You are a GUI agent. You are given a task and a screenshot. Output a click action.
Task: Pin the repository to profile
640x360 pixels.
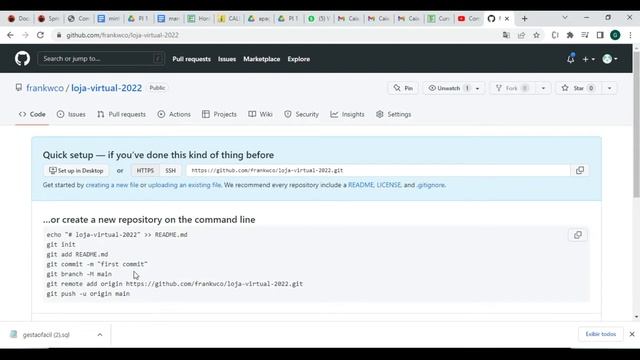(403, 88)
